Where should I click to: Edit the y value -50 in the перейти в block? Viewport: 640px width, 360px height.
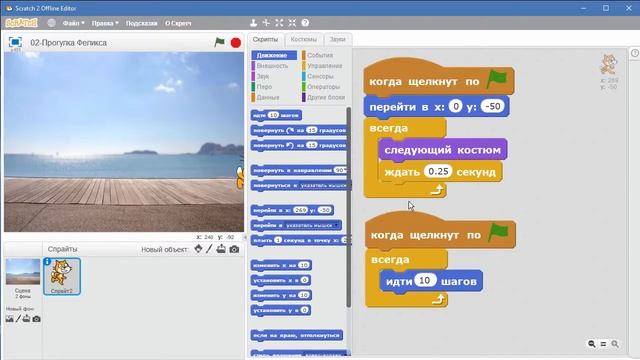point(493,107)
